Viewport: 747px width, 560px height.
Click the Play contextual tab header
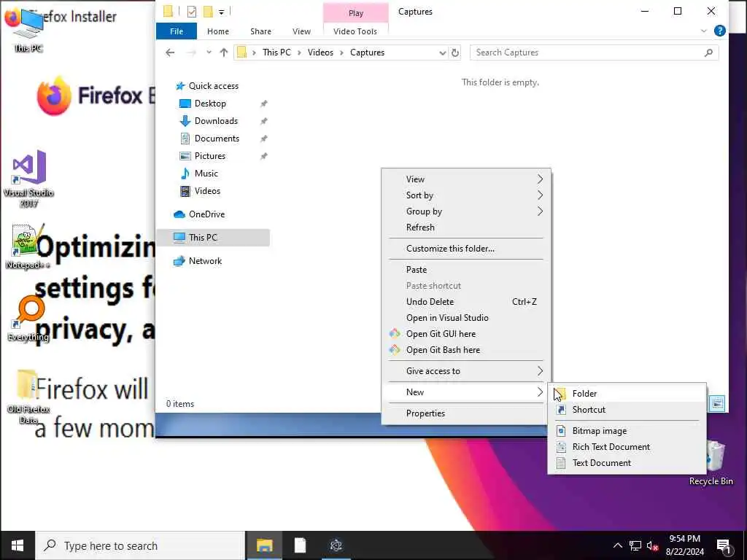356,13
